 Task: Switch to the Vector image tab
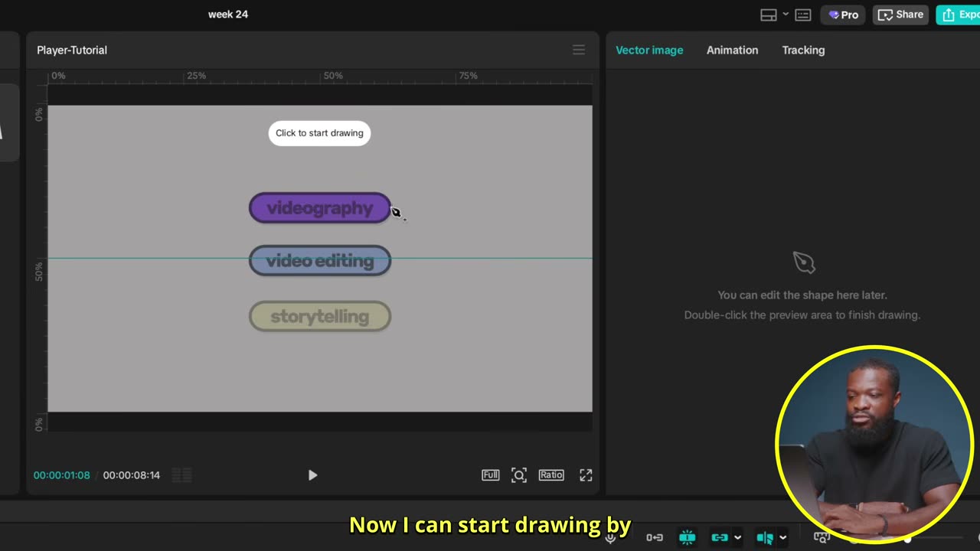pos(649,50)
